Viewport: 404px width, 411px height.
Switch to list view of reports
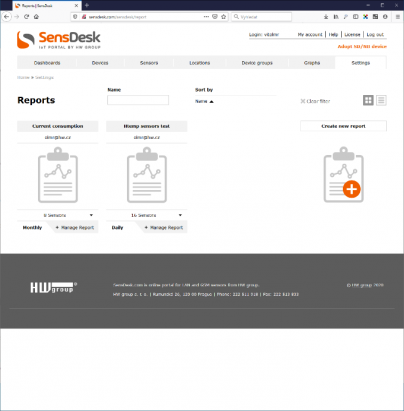click(381, 100)
